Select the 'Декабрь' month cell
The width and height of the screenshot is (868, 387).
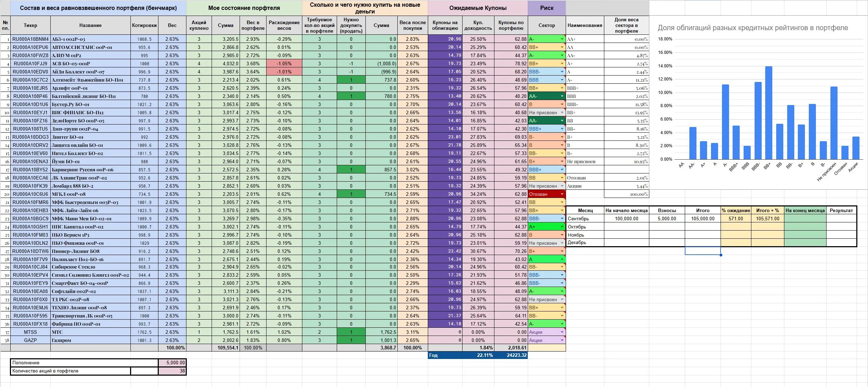pyautogui.click(x=585, y=243)
